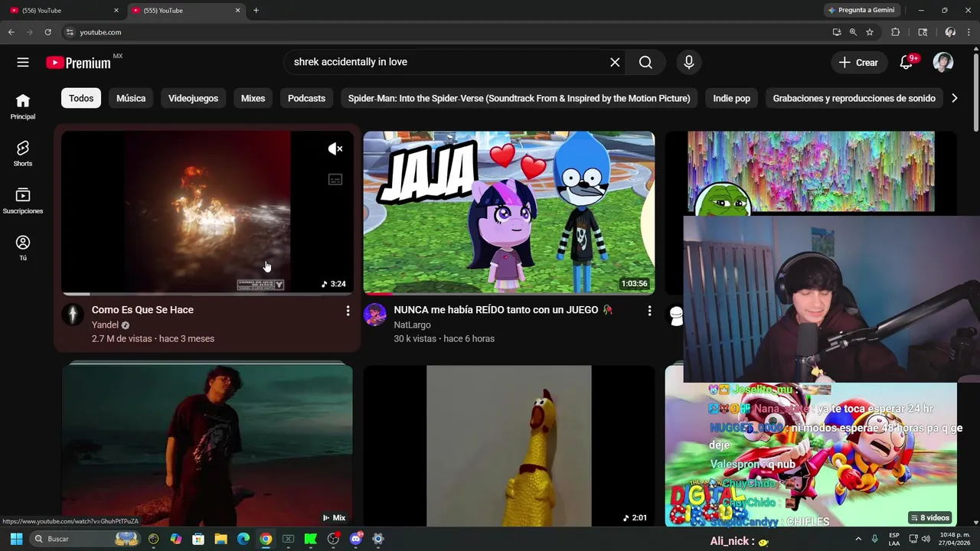Open the Chrome profile avatar
The image size is (980, 551).
tap(950, 32)
